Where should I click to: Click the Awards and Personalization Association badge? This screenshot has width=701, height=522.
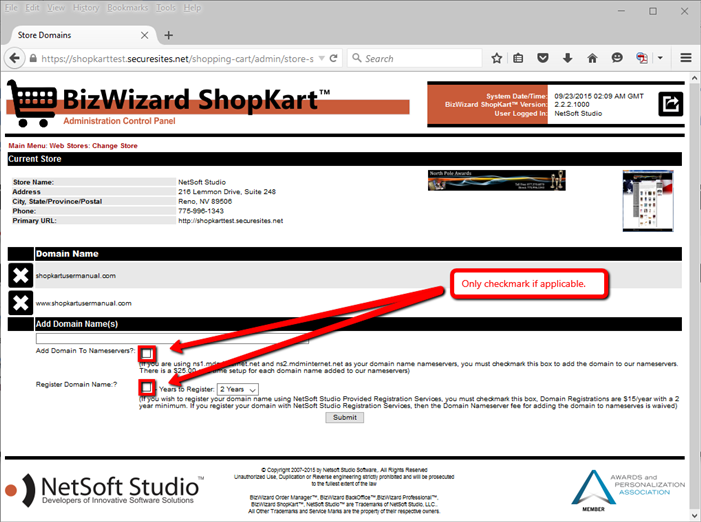[x=627, y=490]
